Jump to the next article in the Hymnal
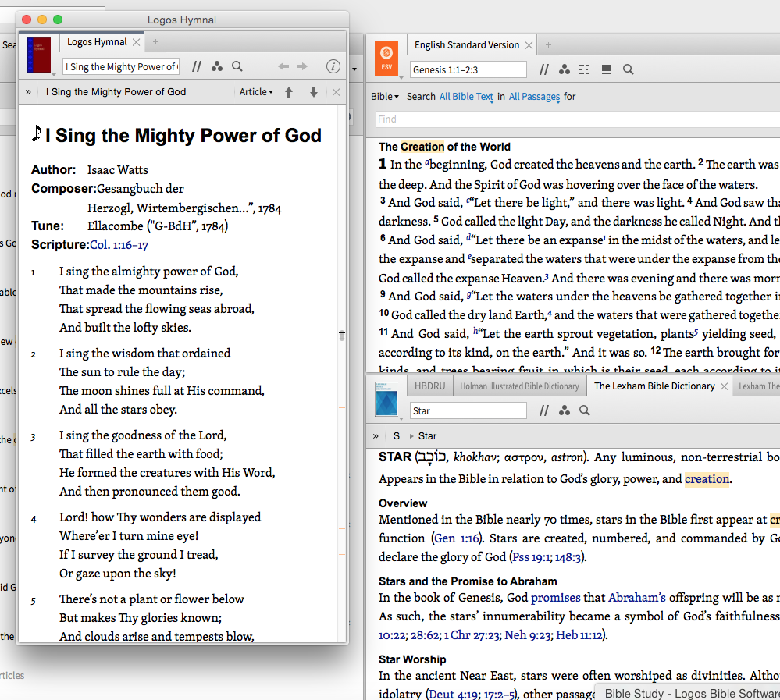This screenshot has height=700, width=780. click(313, 92)
